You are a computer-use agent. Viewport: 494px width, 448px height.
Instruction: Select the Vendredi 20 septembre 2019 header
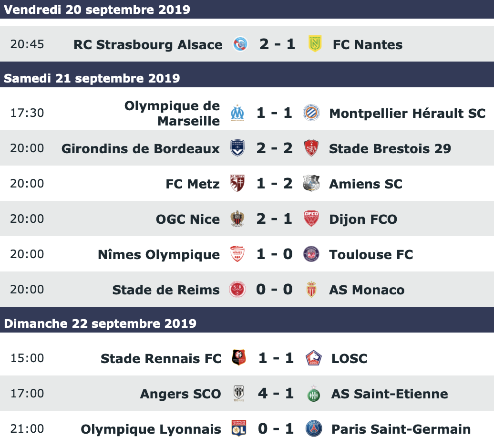pos(97,10)
